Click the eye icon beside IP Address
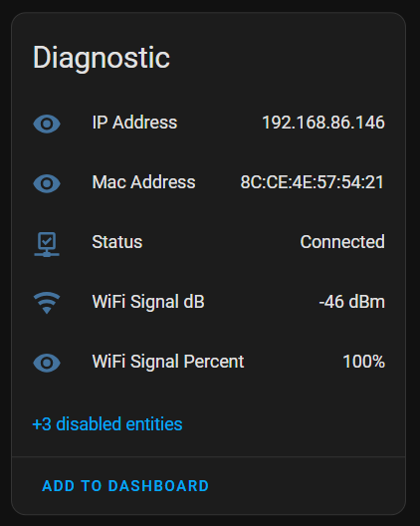This screenshot has height=526, width=420. point(47,124)
